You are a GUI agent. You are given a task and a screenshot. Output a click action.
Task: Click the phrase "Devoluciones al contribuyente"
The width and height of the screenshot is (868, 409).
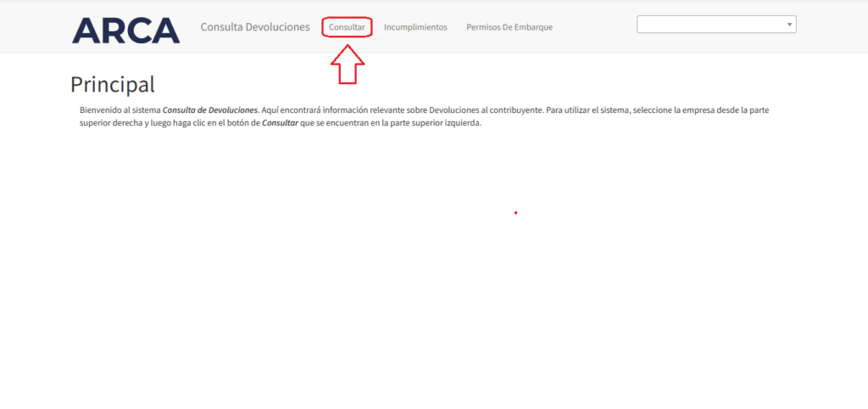point(485,110)
